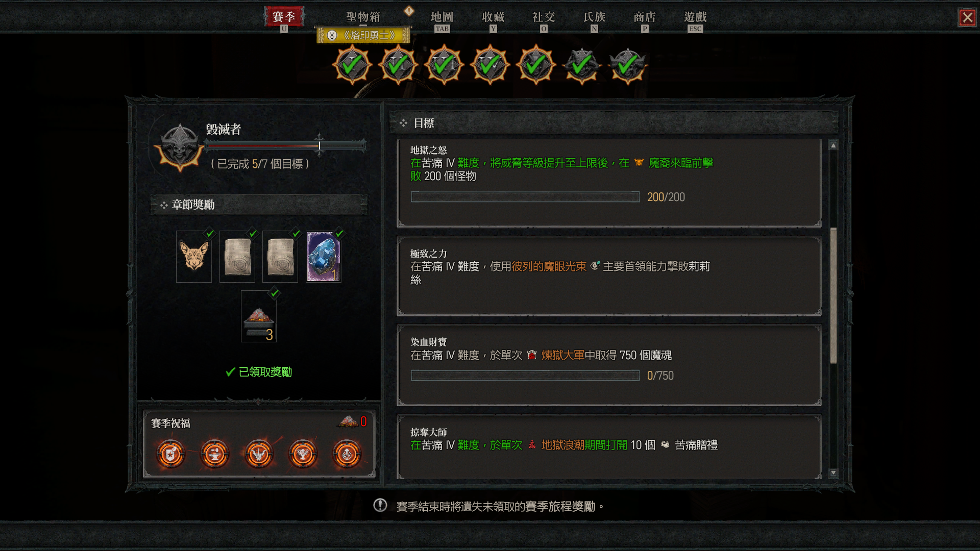The width and height of the screenshot is (980, 551).
Task: Select the 染血財寶 objective card
Action: pos(609,365)
